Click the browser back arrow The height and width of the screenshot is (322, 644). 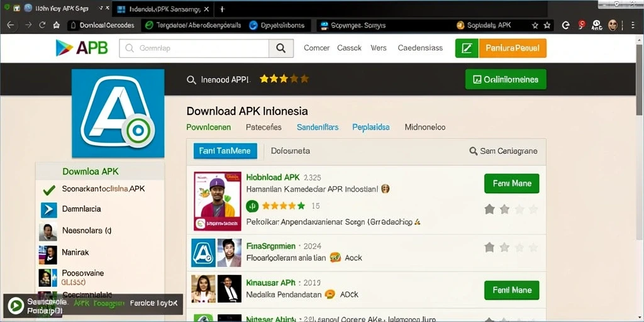[10, 25]
